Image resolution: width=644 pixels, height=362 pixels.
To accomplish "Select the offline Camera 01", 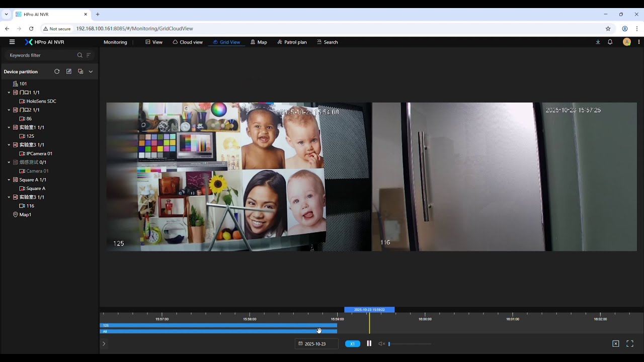I will coord(34,171).
